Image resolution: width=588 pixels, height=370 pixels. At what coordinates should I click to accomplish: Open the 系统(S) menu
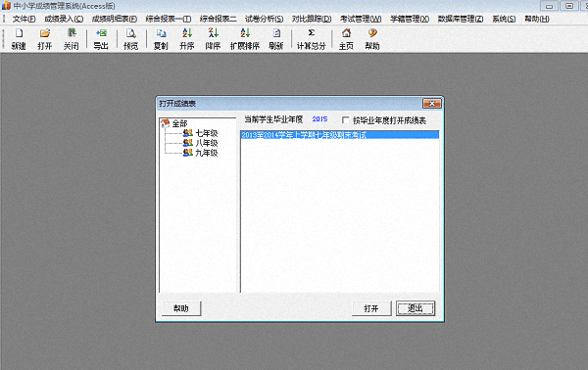[504, 19]
